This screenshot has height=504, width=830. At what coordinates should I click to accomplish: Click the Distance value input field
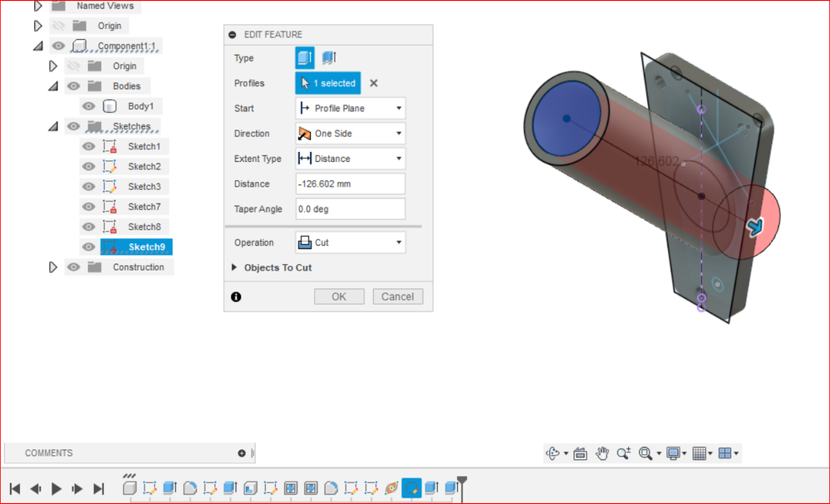(351, 184)
